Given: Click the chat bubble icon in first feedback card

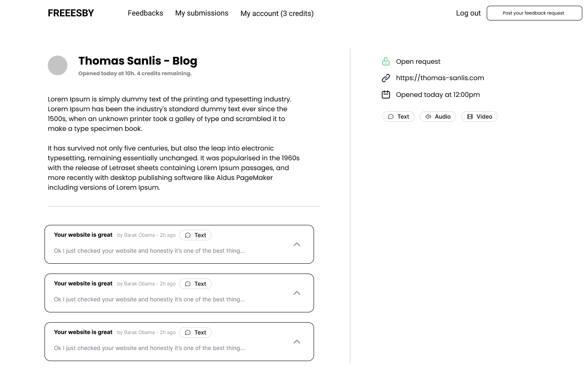Looking at the screenshot, I should 188,235.
